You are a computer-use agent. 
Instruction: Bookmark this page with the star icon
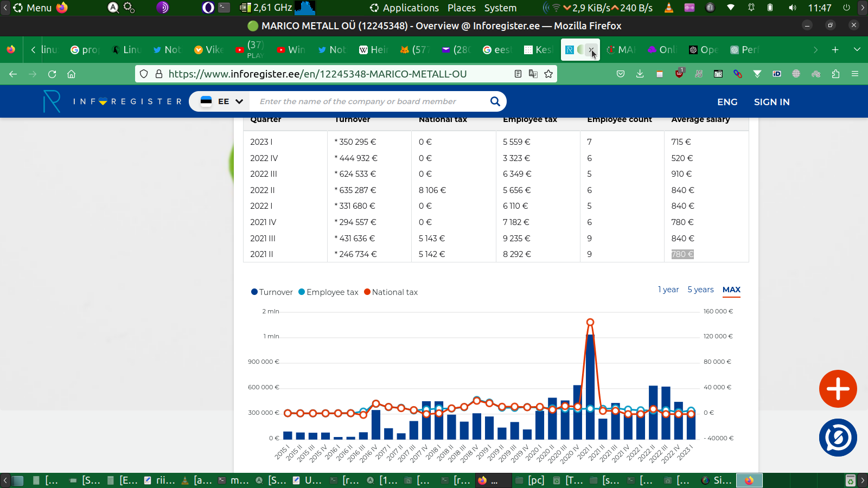click(548, 74)
